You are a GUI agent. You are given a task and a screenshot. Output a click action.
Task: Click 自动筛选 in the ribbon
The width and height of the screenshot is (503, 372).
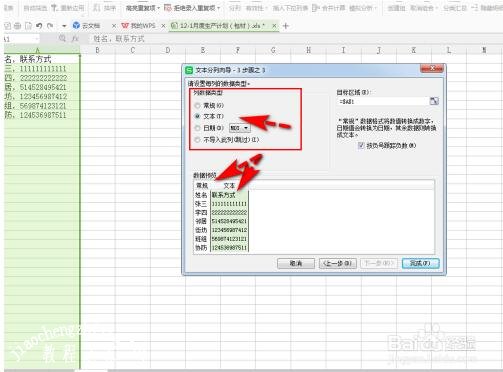pos(35,8)
